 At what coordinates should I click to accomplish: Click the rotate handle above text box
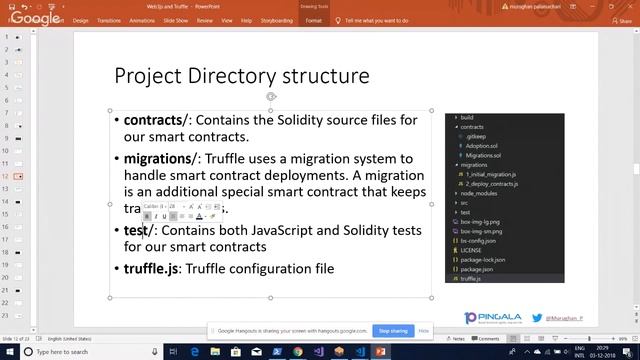pos(271,97)
